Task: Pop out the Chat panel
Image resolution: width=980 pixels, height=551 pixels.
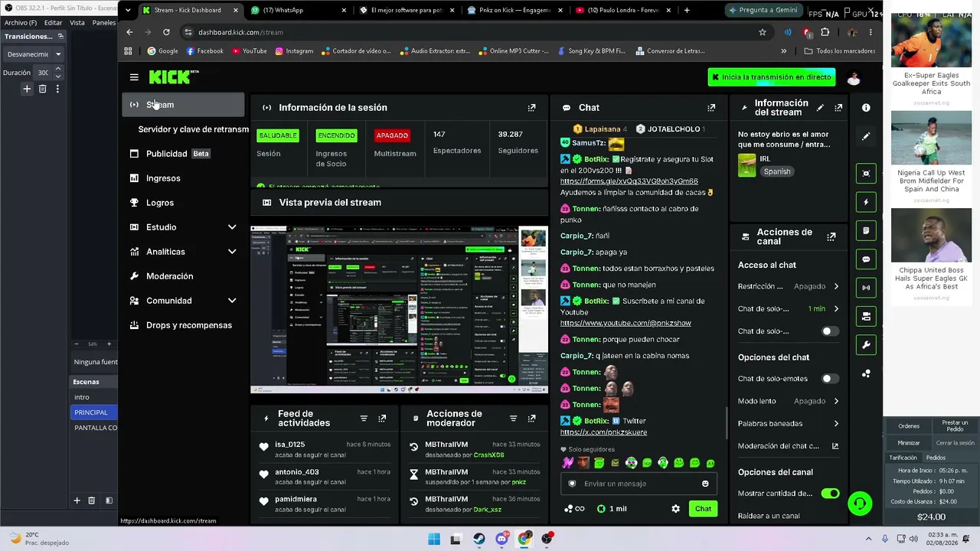Action: 711,108
